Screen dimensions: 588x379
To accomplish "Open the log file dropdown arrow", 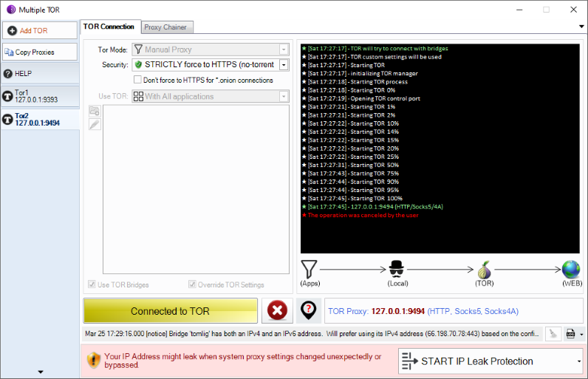I will pyautogui.click(x=581, y=334).
